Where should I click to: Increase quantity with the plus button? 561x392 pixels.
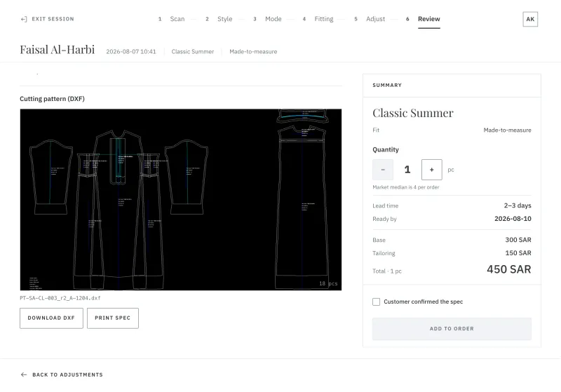431,170
